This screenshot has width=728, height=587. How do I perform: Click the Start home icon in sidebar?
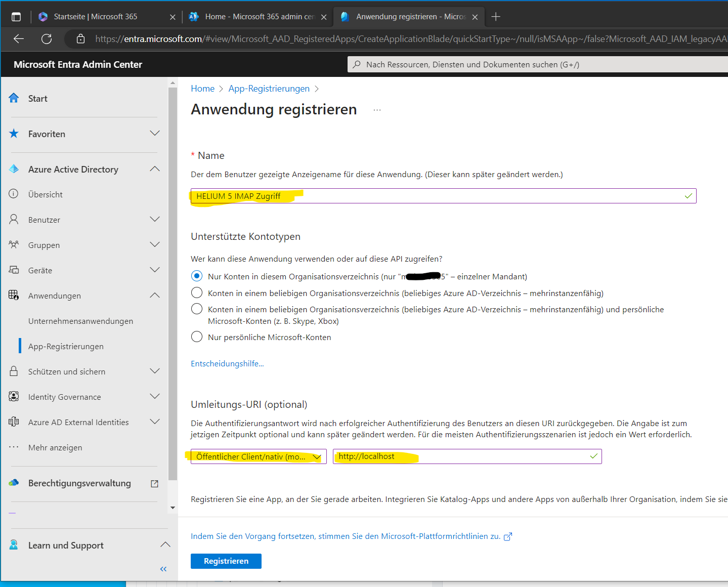tap(14, 98)
